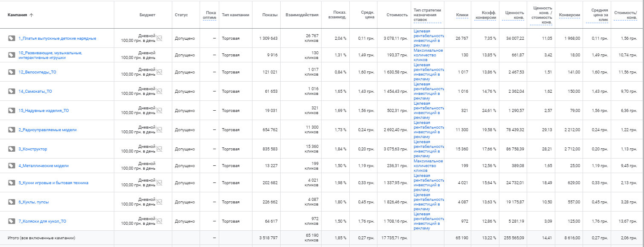Click the Итого (все включенные кампании) row label
Screen dimensions: 644x247
click(42, 238)
